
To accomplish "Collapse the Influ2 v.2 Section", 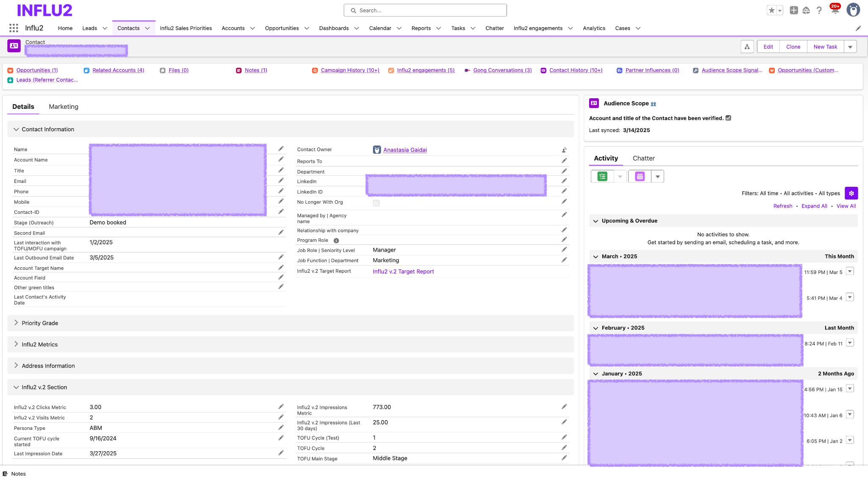I will click(x=16, y=387).
